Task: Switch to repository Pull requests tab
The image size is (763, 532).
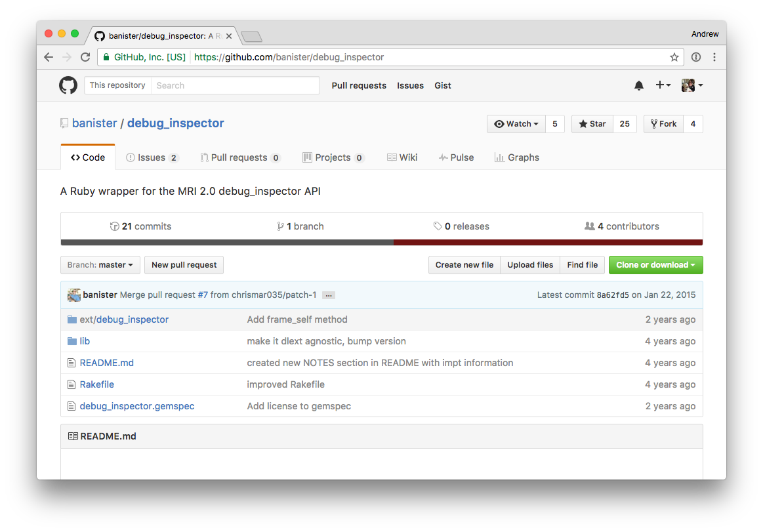Action: tap(240, 157)
